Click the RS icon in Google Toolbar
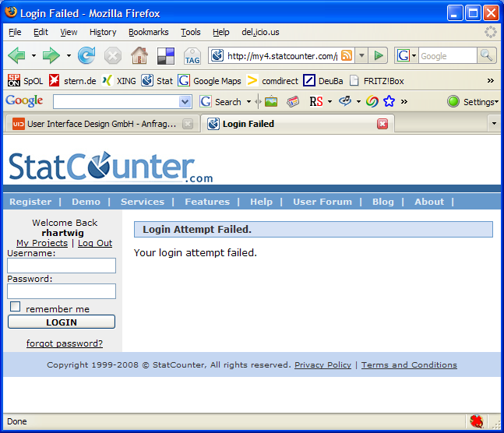504x433 pixels. click(x=316, y=101)
